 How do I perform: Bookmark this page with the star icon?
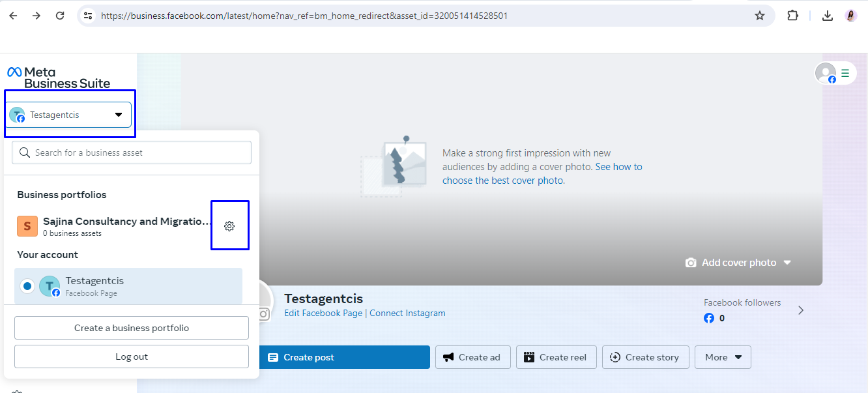pyautogui.click(x=760, y=16)
